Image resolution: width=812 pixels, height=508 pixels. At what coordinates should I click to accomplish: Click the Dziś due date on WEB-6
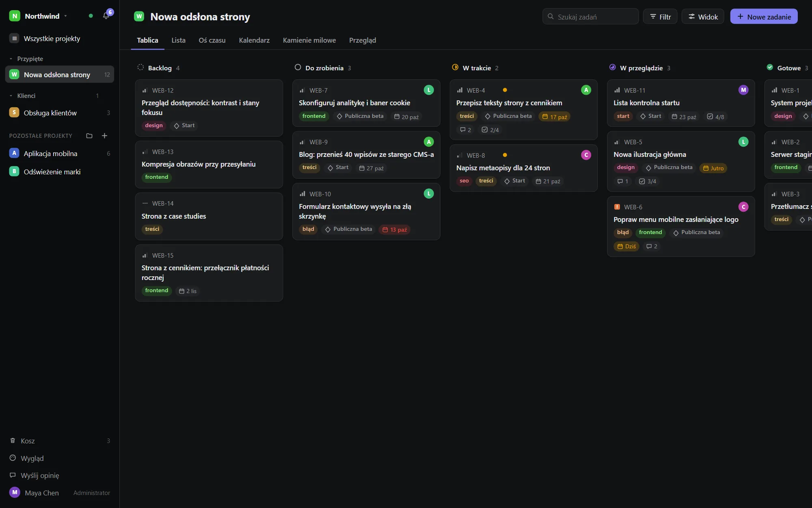[626, 246]
